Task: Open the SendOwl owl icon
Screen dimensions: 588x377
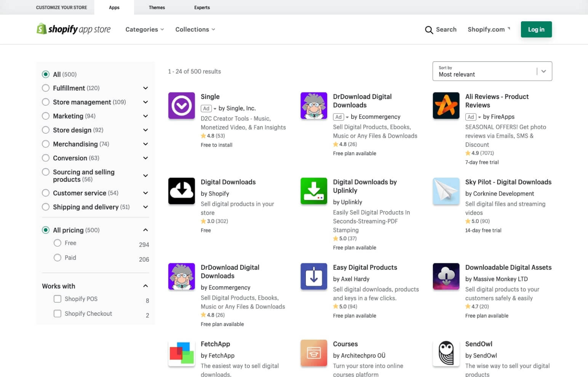Action: click(x=446, y=353)
